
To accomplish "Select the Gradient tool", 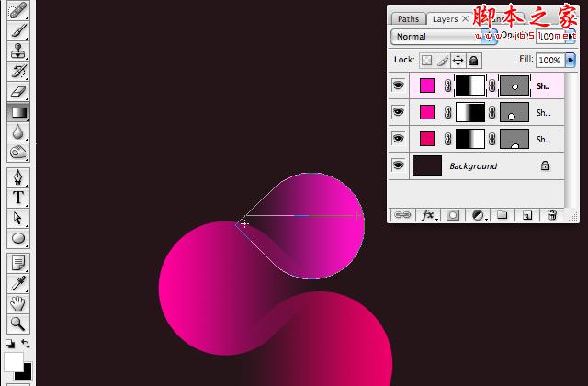I will tap(18, 112).
